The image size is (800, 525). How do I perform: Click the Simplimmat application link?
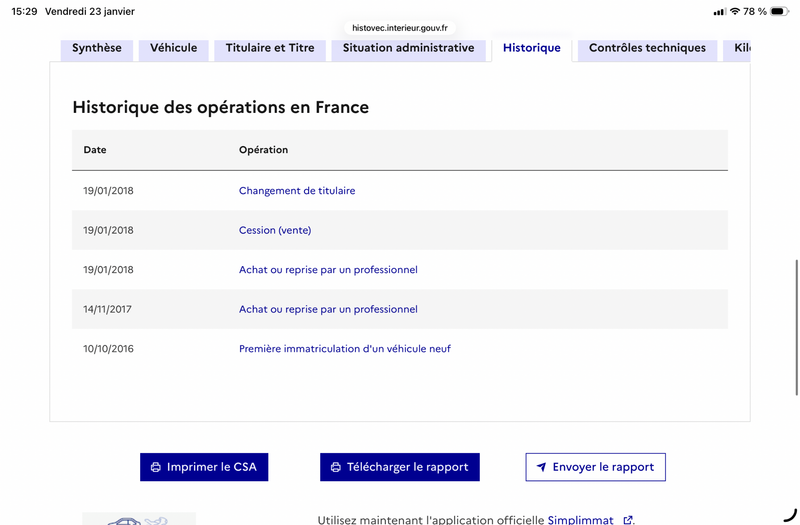coord(580,520)
